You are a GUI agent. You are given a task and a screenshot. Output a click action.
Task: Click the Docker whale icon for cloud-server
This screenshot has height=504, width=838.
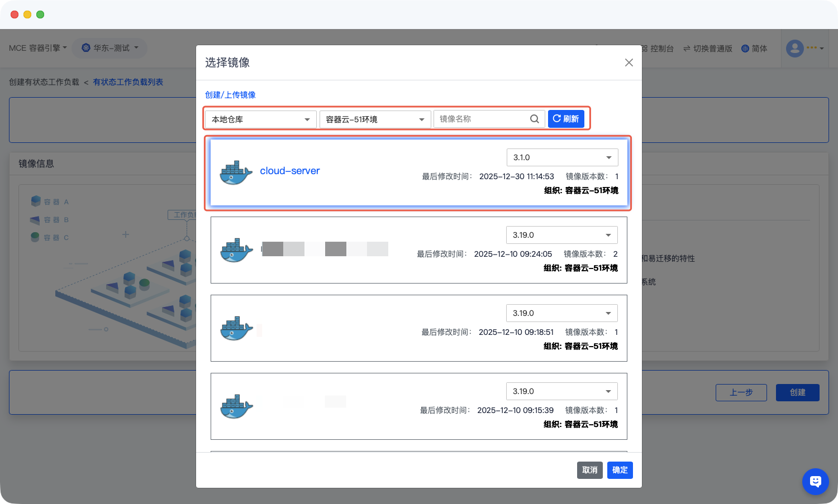point(236,173)
